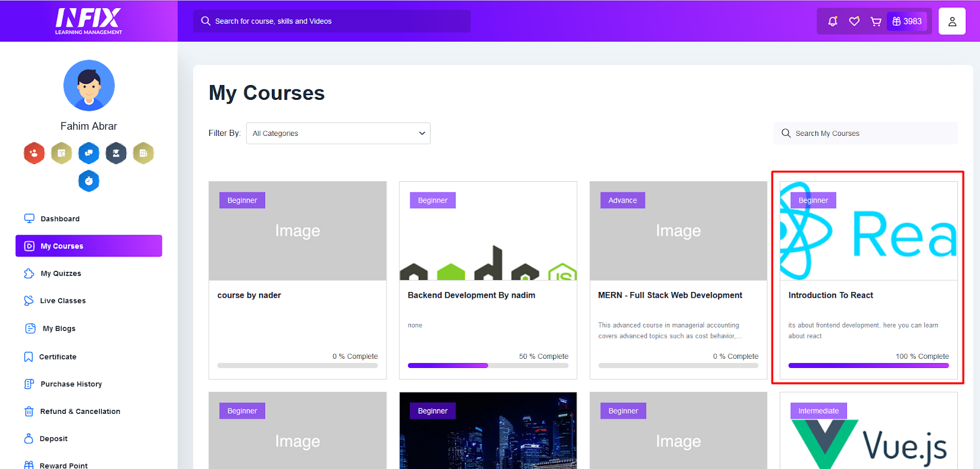This screenshot has width=980, height=469.
Task: Open Introduction To React course
Action: click(831, 295)
